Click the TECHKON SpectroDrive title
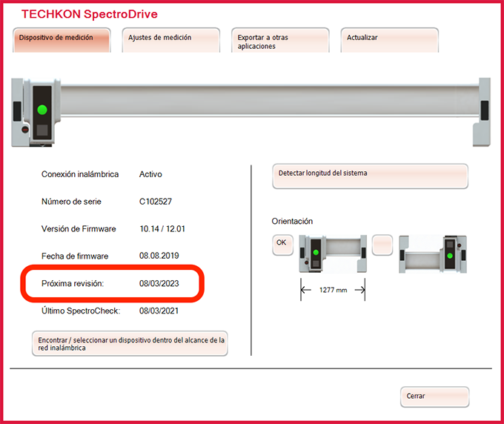504x424 pixels. click(90, 14)
